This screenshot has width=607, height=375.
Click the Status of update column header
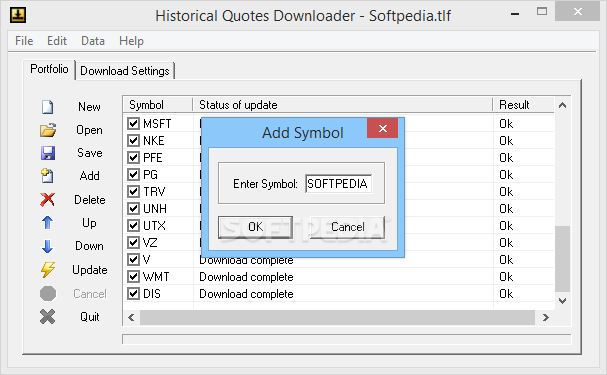343,105
